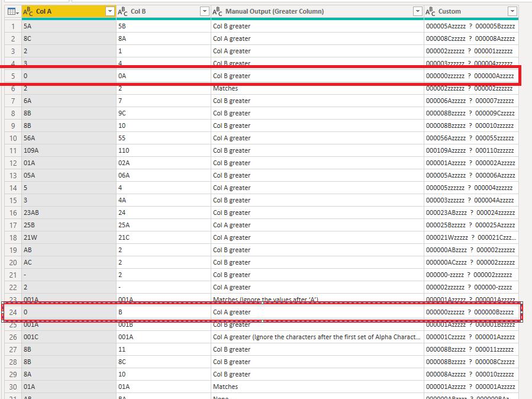The height and width of the screenshot is (399, 532).
Task: Click the ABC data type icon for Col A
Action: point(28,11)
